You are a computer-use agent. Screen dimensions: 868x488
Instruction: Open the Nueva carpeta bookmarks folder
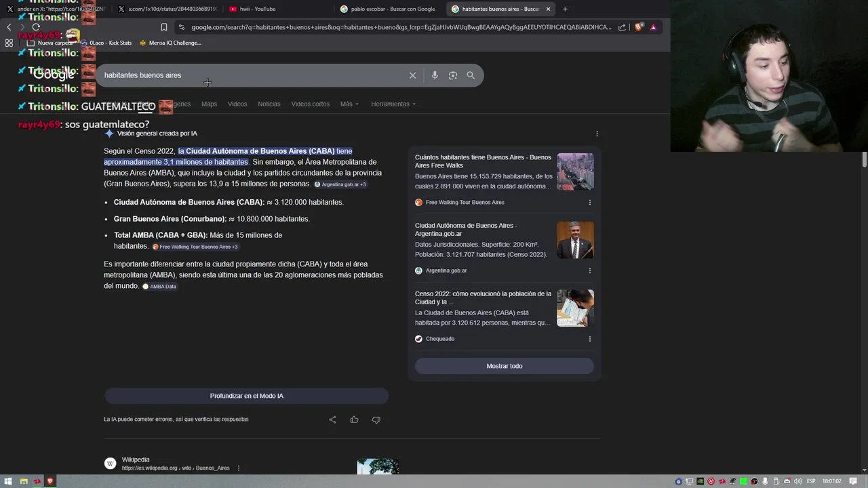point(50,43)
